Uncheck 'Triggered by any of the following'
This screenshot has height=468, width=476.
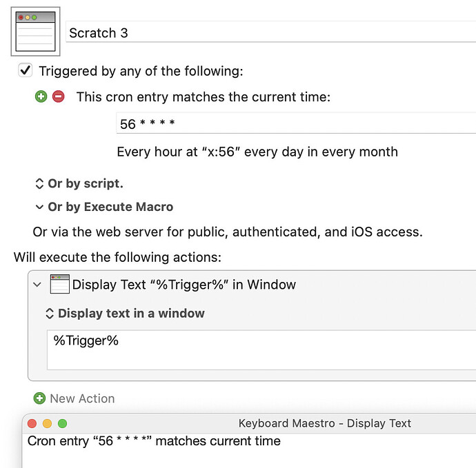[x=26, y=70]
